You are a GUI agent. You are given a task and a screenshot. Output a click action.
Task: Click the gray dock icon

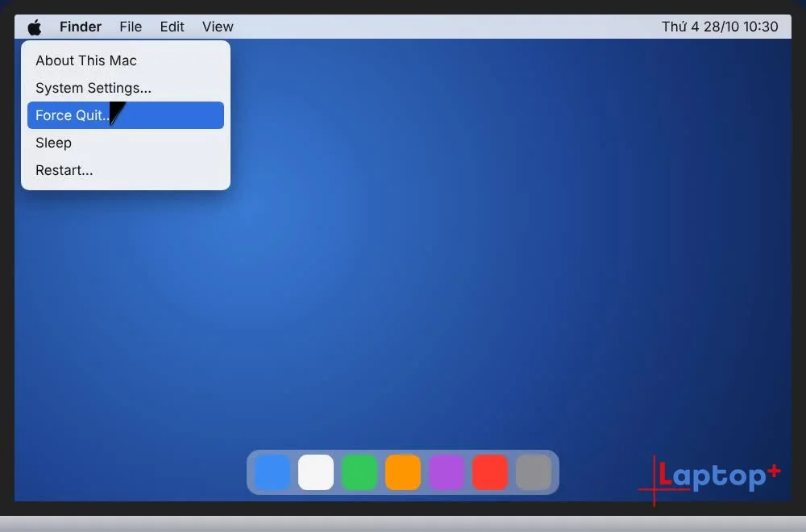click(x=534, y=472)
